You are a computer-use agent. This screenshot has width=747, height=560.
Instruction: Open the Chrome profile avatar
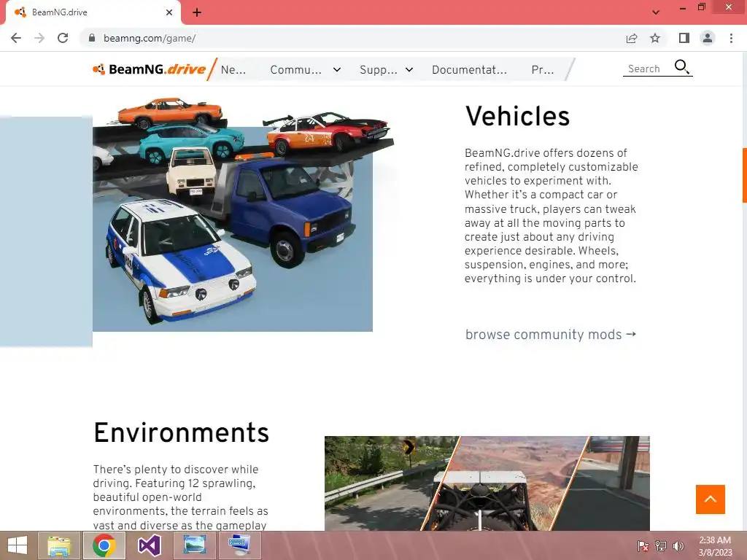[x=708, y=38]
